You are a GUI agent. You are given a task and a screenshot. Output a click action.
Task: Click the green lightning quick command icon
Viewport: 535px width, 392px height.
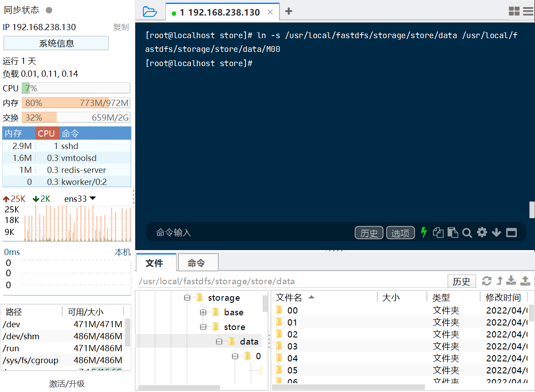tap(424, 232)
